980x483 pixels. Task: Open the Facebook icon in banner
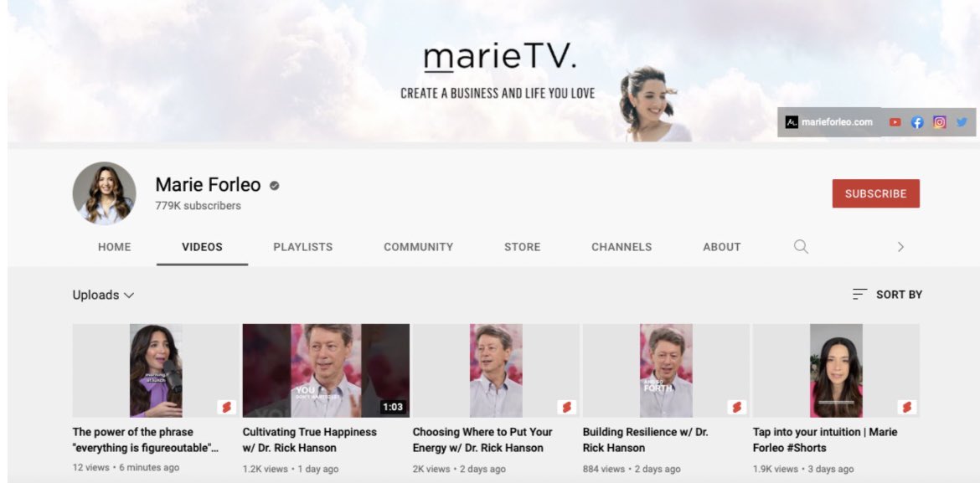[917, 122]
